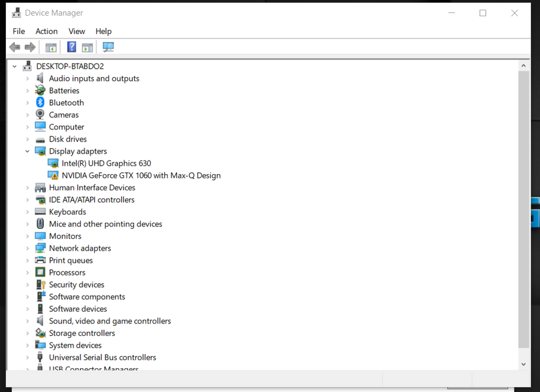
Task: Click the vertical scrollbar up arrow
Action: [523, 65]
